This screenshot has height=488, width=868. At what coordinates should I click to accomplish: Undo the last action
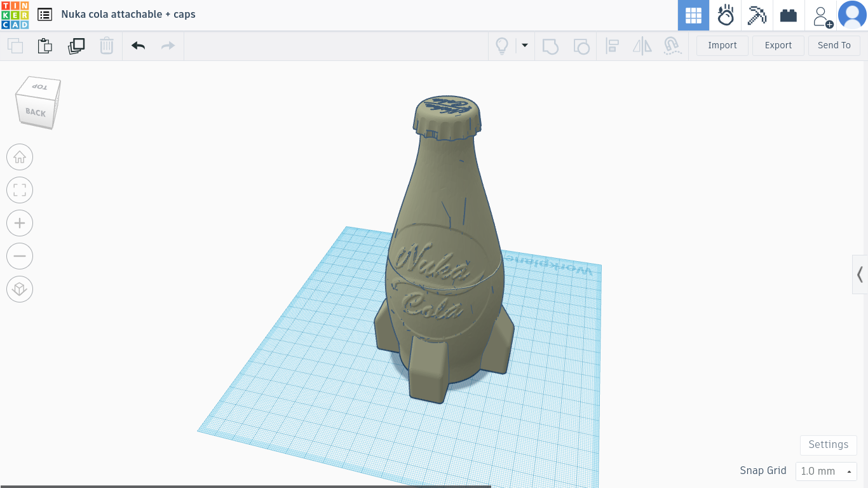138,46
